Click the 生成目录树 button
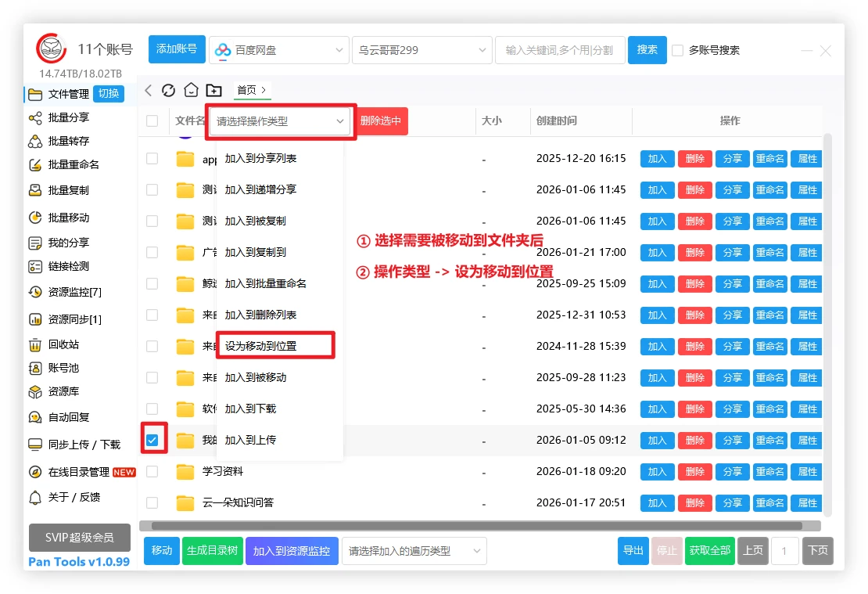Screen dimensions: 868x594 click(x=212, y=551)
